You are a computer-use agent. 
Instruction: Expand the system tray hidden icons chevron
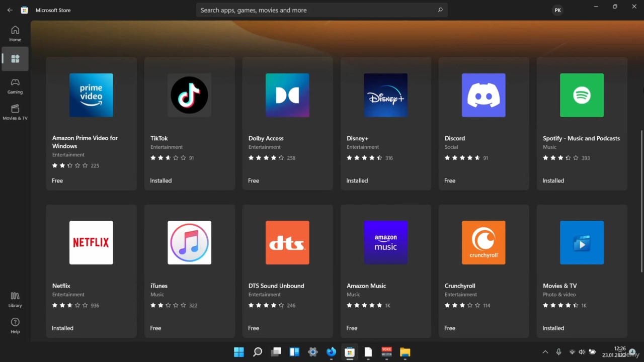[x=545, y=352]
